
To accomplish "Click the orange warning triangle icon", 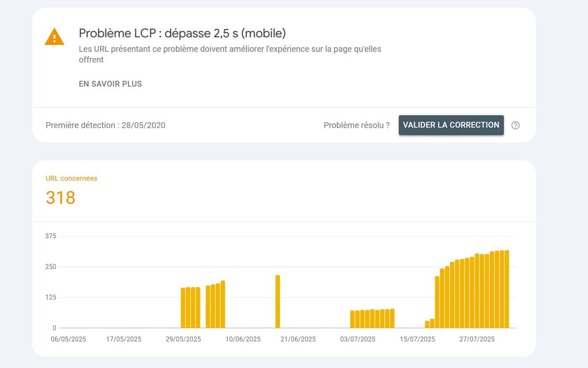I will point(54,36).
